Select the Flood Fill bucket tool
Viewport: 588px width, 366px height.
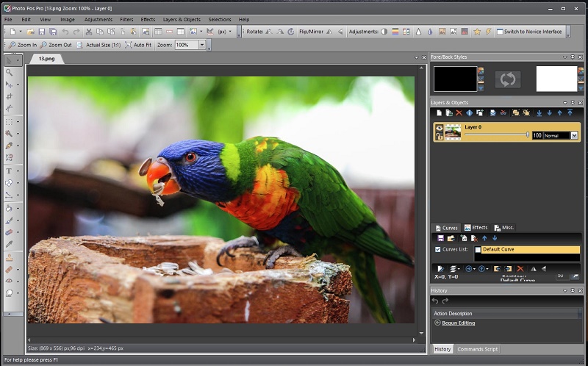coord(9,208)
